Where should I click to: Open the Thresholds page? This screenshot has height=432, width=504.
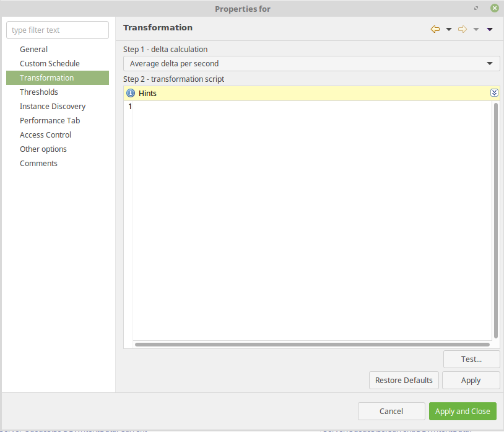39,92
